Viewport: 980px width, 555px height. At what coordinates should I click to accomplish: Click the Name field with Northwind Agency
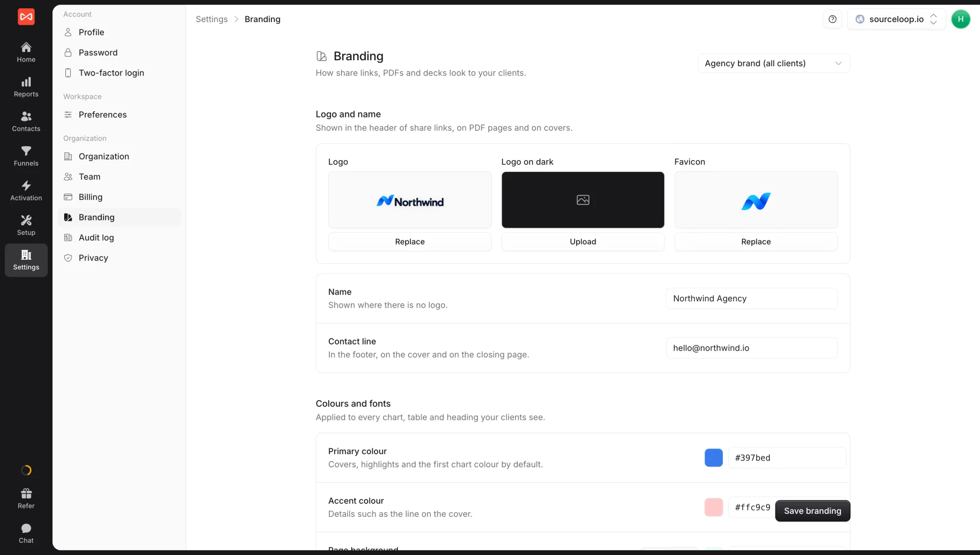click(x=752, y=298)
